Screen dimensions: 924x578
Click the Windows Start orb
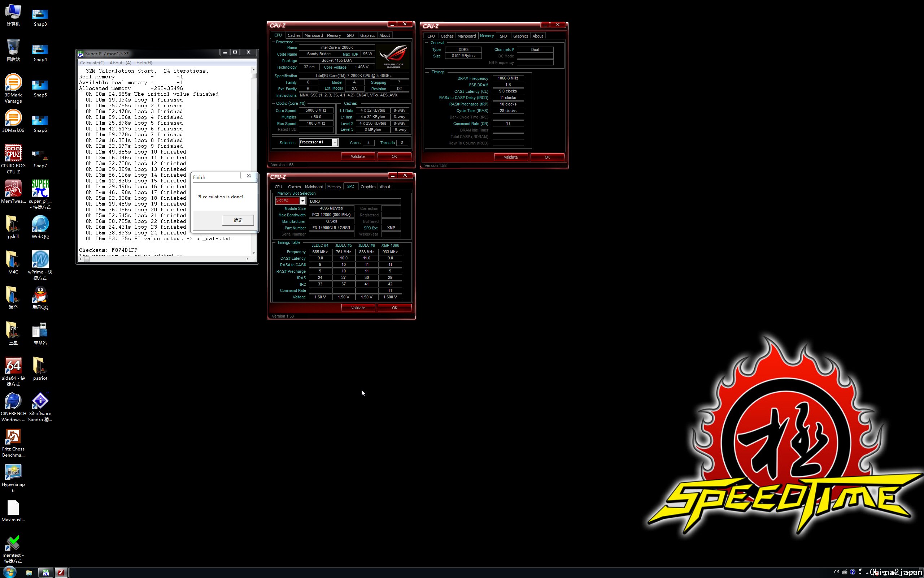(9, 572)
